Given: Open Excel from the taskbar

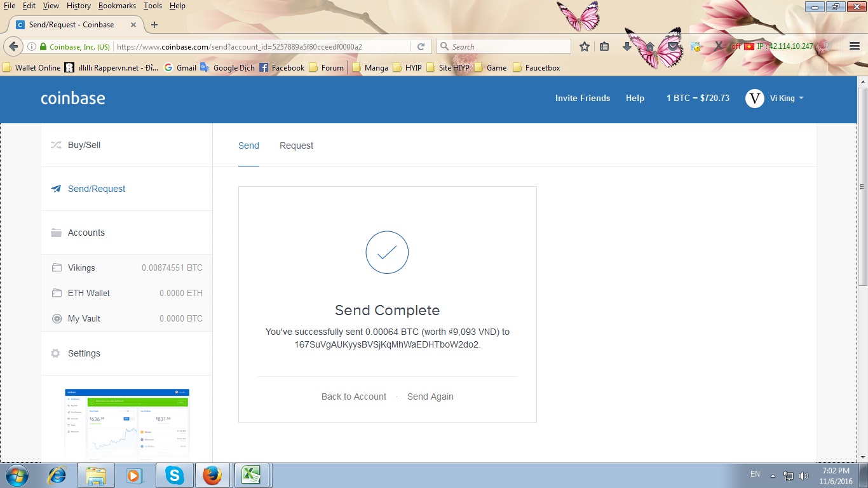Looking at the screenshot, I should click(x=252, y=475).
